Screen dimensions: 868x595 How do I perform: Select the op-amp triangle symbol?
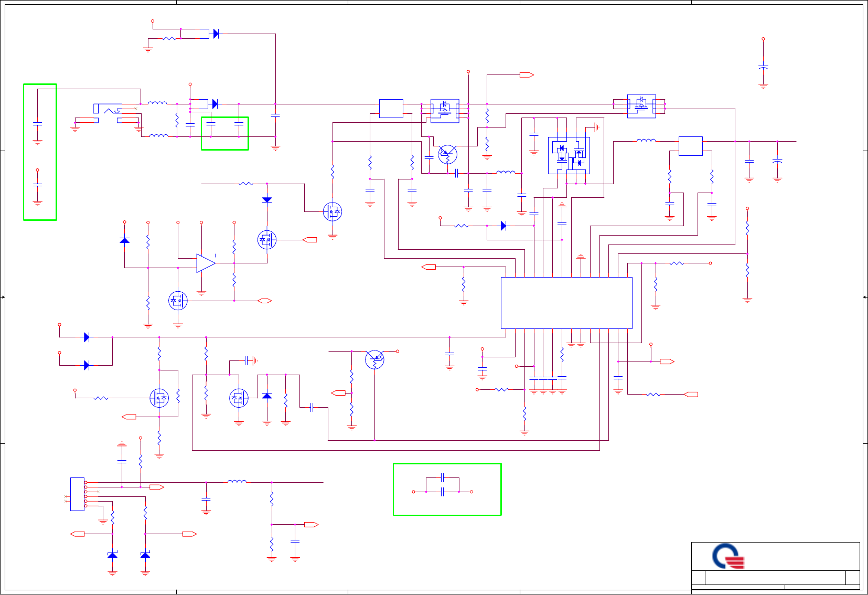click(206, 263)
